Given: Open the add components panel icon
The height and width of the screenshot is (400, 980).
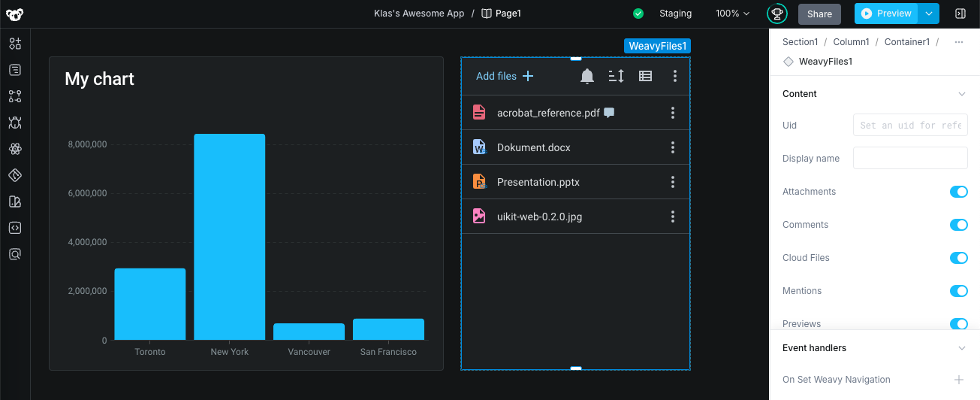Looking at the screenshot, I should tap(15, 44).
